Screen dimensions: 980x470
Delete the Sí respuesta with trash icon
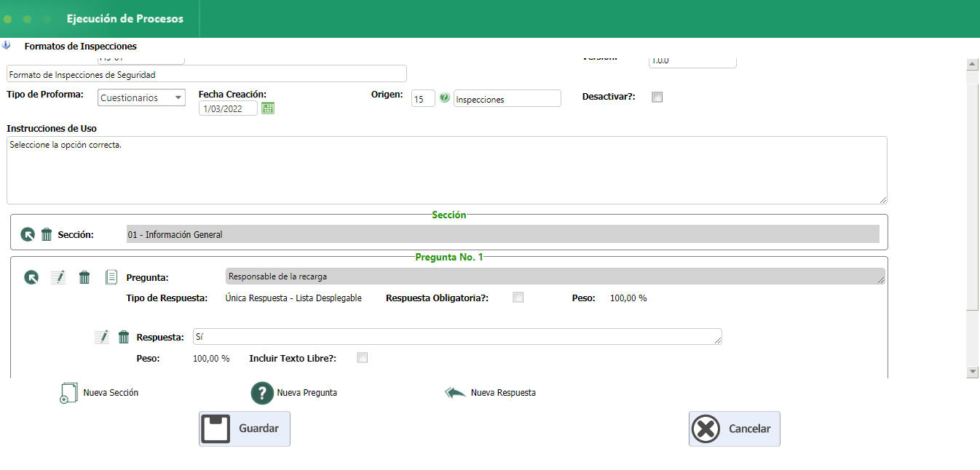[124, 337]
